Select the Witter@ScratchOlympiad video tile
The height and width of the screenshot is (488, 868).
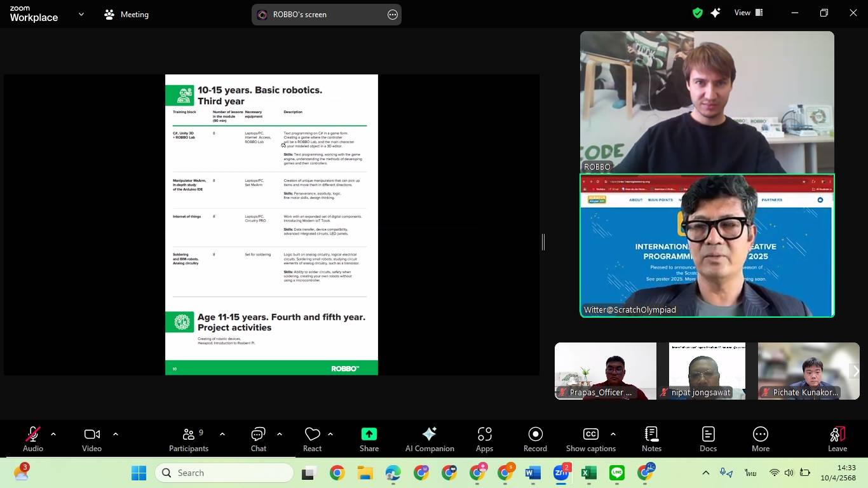pyautogui.click(x=707, y=245)
